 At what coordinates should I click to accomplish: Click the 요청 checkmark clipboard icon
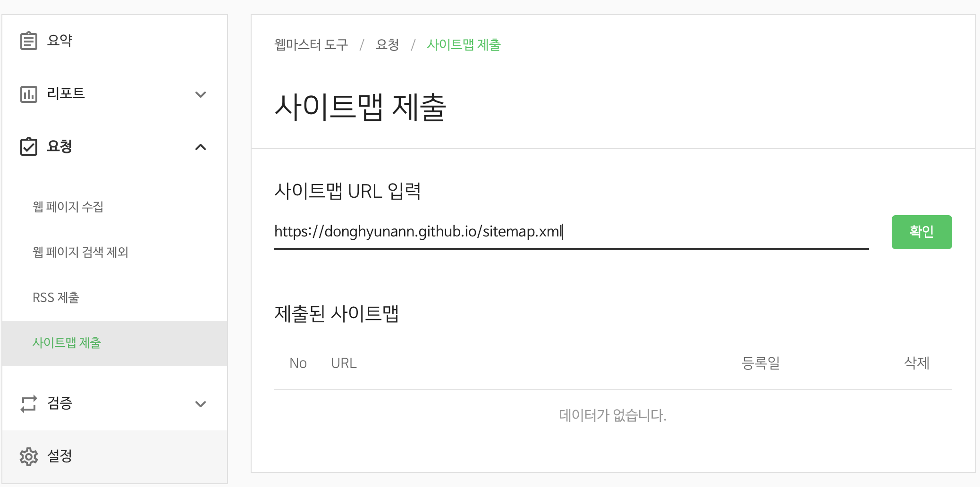point(29,146)
